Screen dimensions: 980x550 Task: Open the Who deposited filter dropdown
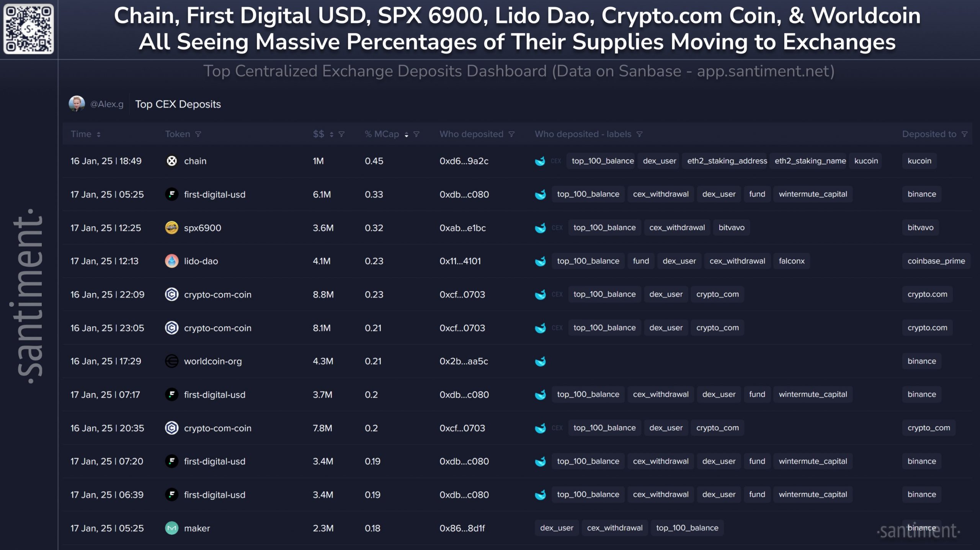[511, 134]
